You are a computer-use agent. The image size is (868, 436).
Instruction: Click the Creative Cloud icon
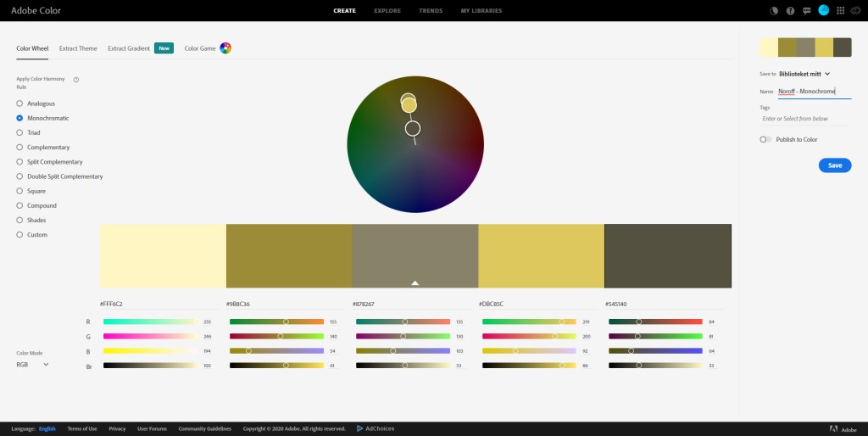pyautogui.click(x=855, y=11)
